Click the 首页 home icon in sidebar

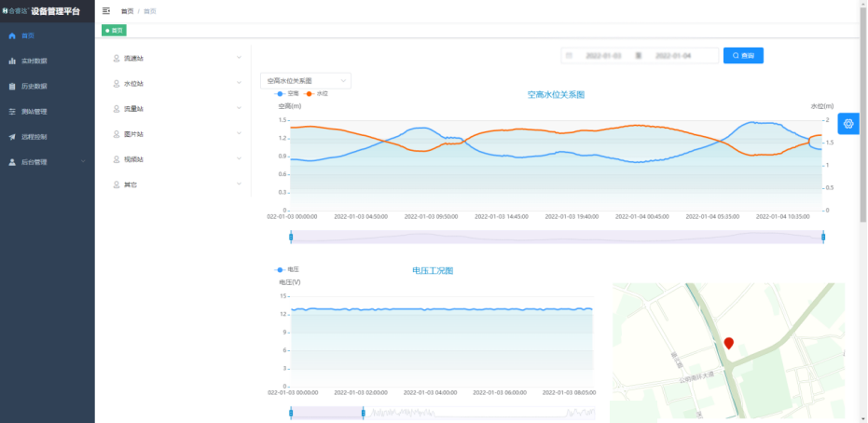12,35
